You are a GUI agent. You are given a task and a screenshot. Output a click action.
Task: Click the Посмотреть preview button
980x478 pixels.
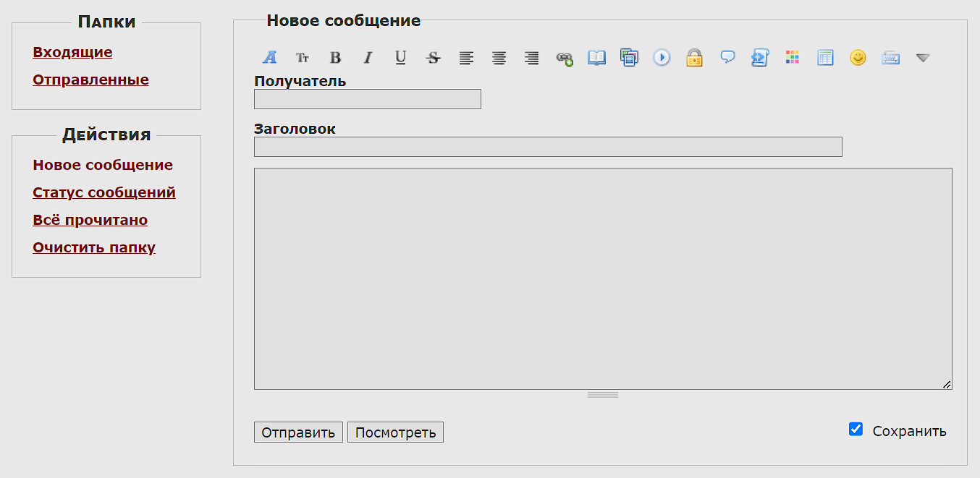point(395,432)
